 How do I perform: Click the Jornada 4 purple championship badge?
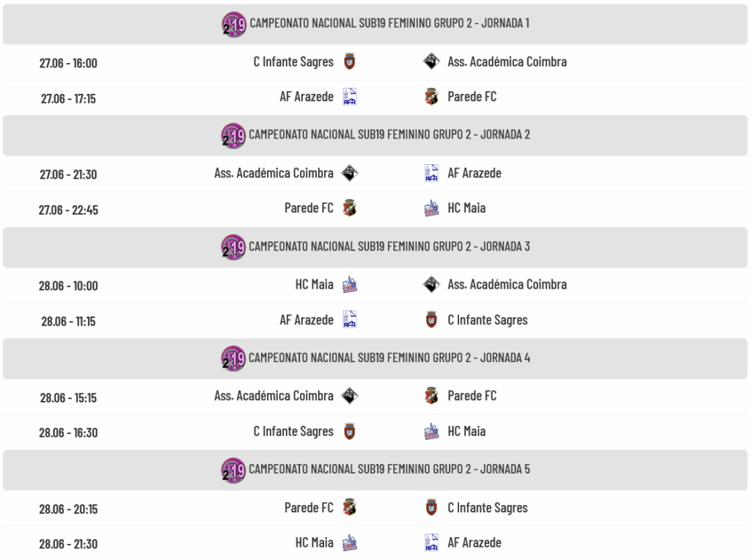click(x=233, y=358)
